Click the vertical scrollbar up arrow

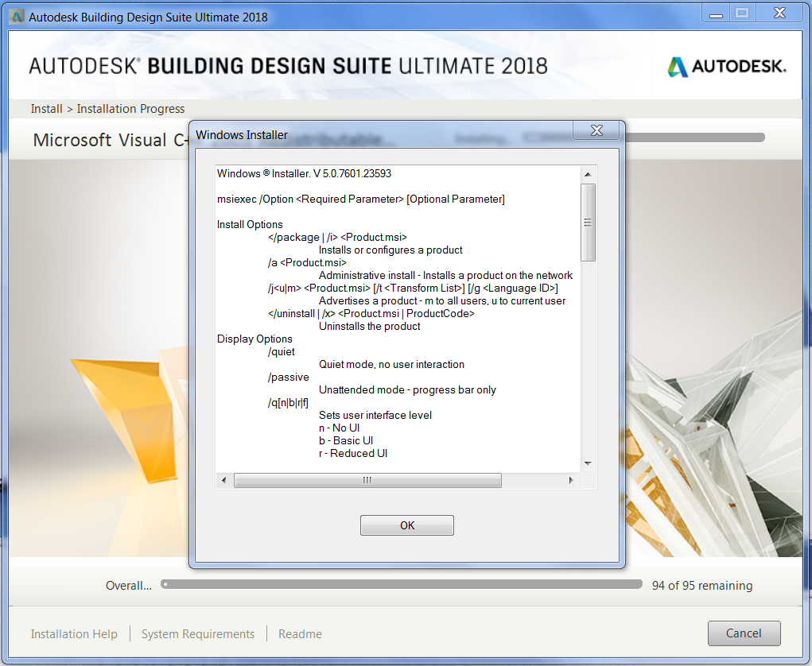588,174
